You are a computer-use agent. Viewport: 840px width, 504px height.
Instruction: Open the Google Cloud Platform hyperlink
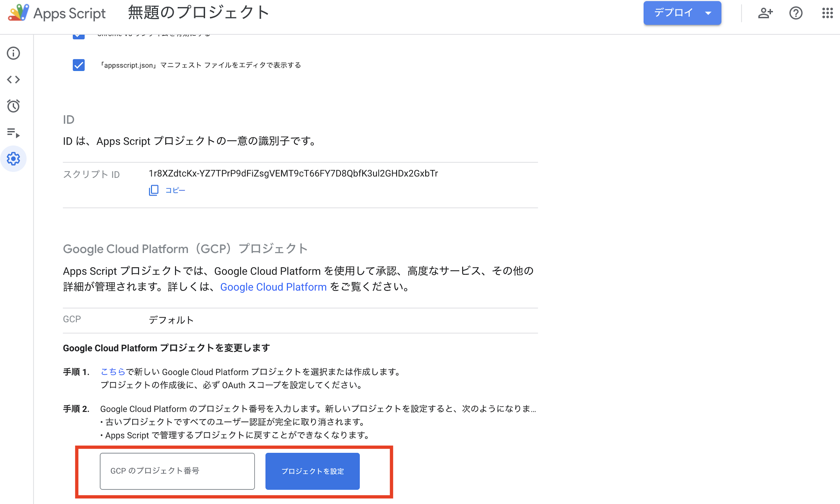coord(273,287)
